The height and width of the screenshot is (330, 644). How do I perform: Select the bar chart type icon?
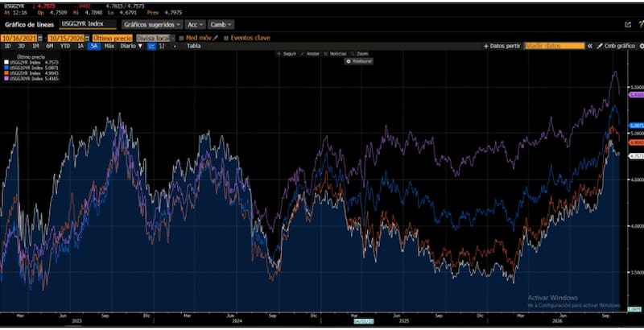[163, 46]
